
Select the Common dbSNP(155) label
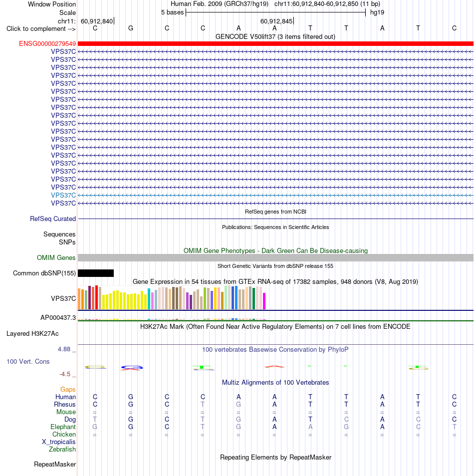[44, 273]
